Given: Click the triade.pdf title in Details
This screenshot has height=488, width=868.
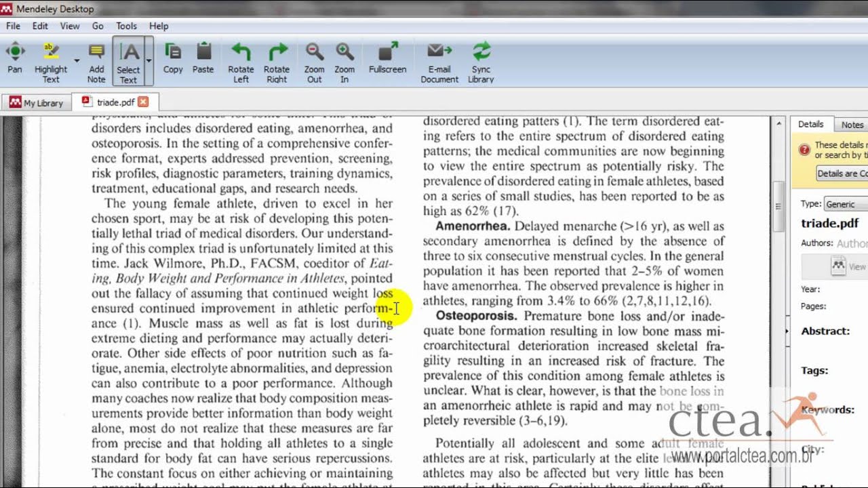Looking at the screenshot, I should coord(830,223).
